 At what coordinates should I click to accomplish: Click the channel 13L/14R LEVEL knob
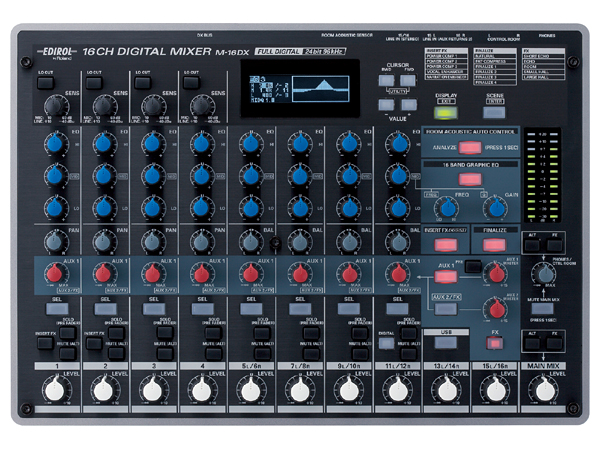coord(446,390)
